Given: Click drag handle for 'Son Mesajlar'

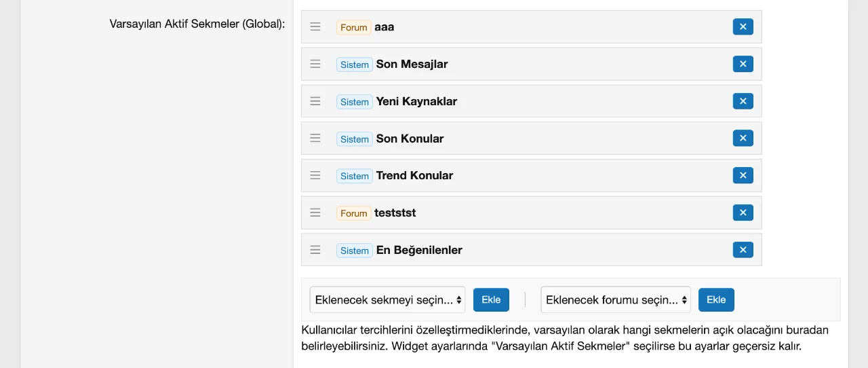Looking at the screenshot, I should (x=315, y=64).
